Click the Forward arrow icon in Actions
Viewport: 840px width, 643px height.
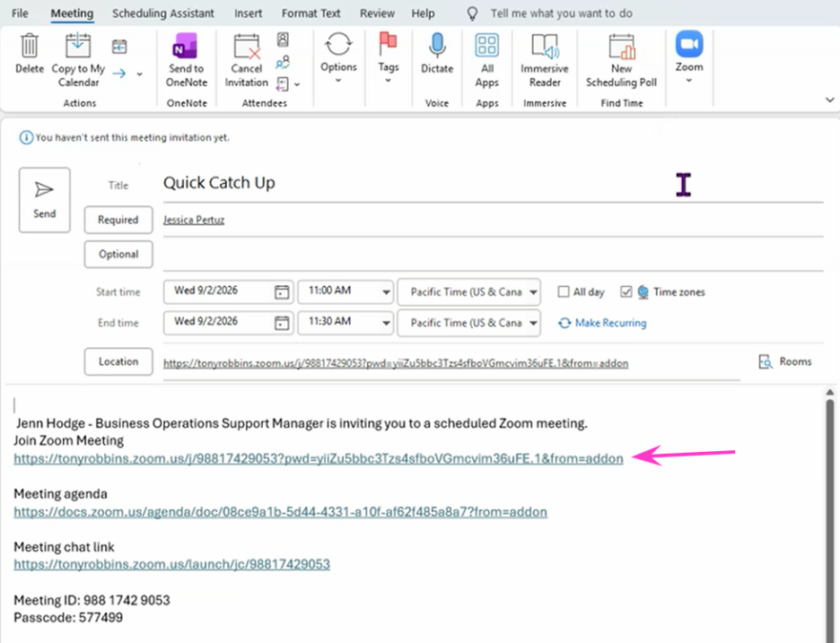pos(119,74)
